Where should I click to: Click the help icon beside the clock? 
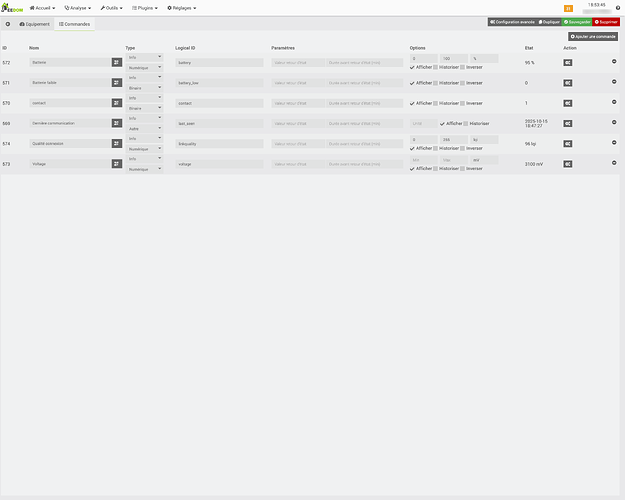pos(618,8)
